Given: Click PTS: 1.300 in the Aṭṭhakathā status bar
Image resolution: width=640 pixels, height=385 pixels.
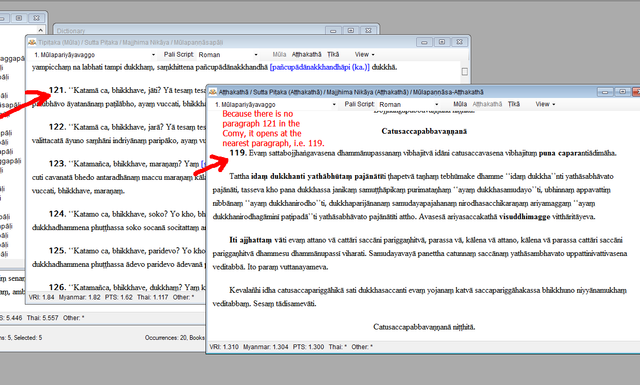Looking at the screenshot, I should point(308,347).
